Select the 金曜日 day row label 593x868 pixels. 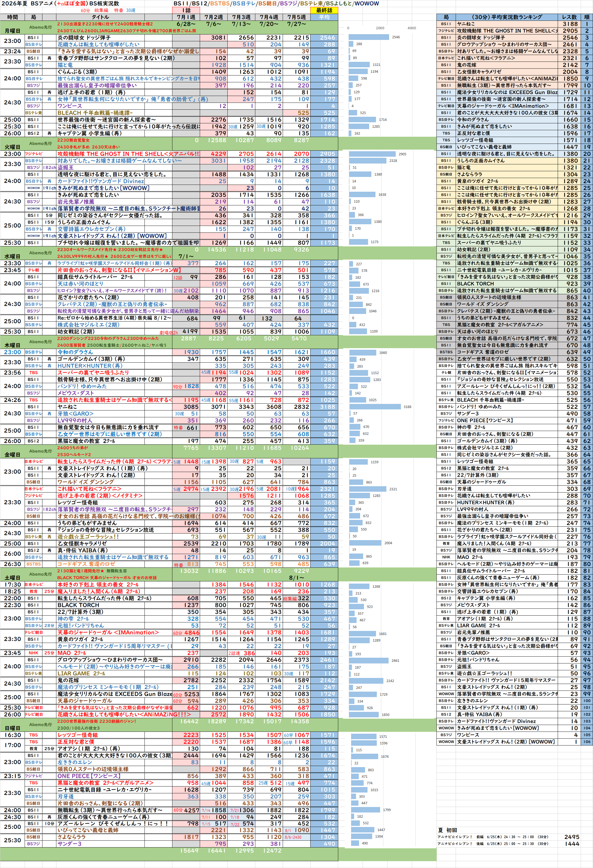12,455
